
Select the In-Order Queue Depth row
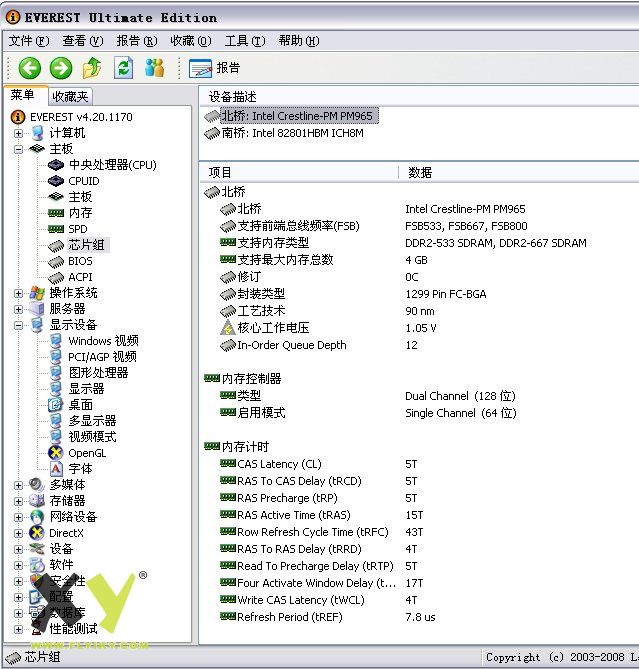(319, 345)
